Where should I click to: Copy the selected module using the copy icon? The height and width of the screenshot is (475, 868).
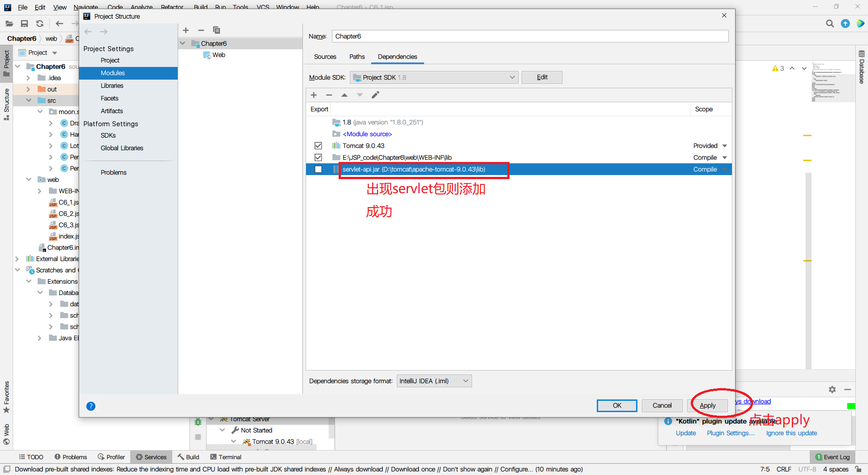click(217, 30)
